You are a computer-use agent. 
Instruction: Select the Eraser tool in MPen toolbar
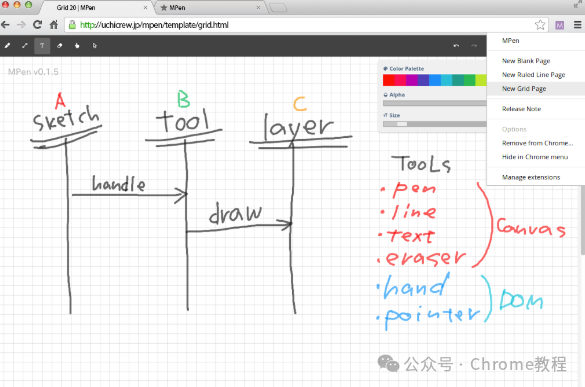tap(59, 46)
